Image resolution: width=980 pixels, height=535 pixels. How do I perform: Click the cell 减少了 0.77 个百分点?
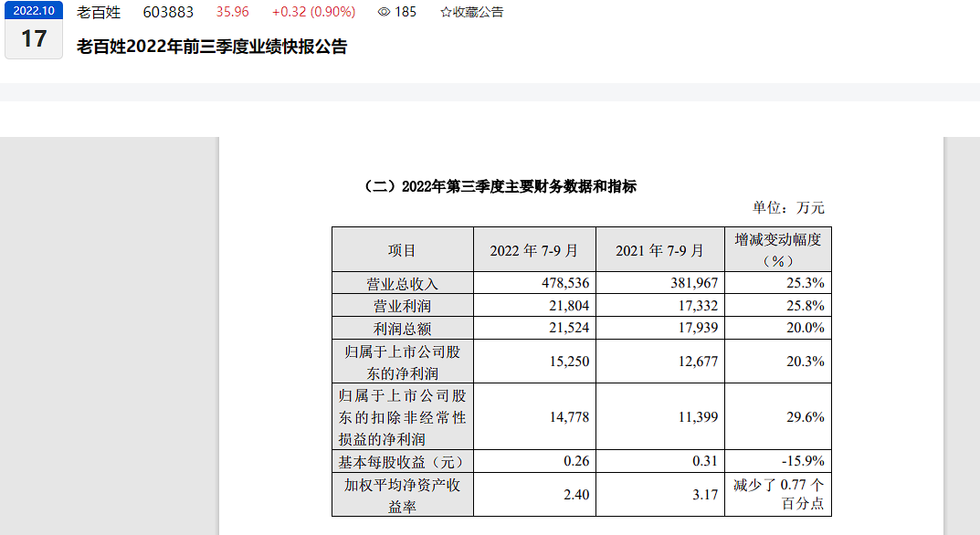(779, 494)
